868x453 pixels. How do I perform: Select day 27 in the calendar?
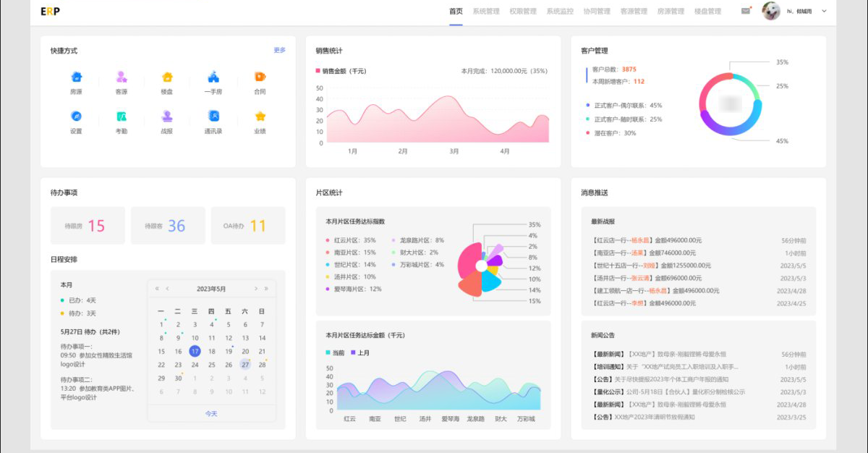245,365
